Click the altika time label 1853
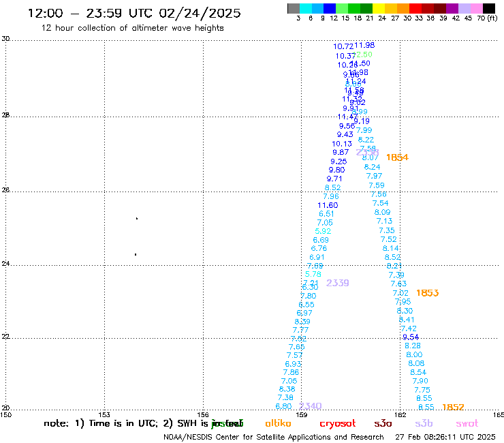Screen dimensions: 504x443 427,293
